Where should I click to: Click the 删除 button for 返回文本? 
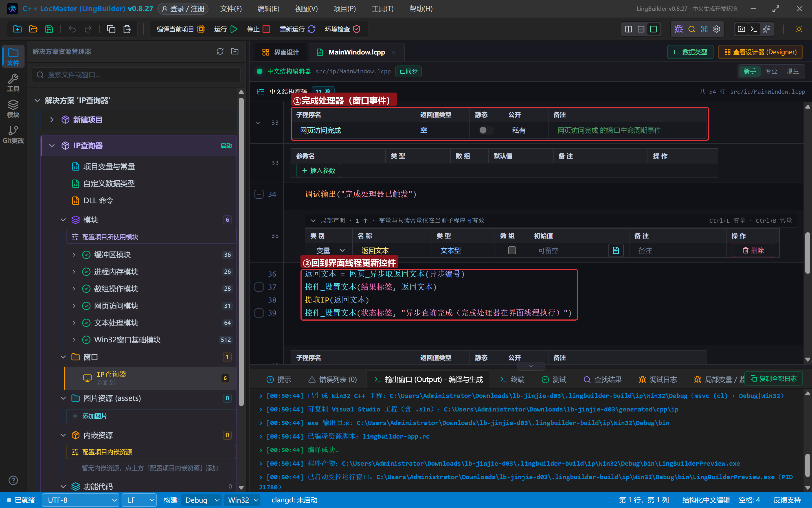pyautogui.click(x=753, y=250)
